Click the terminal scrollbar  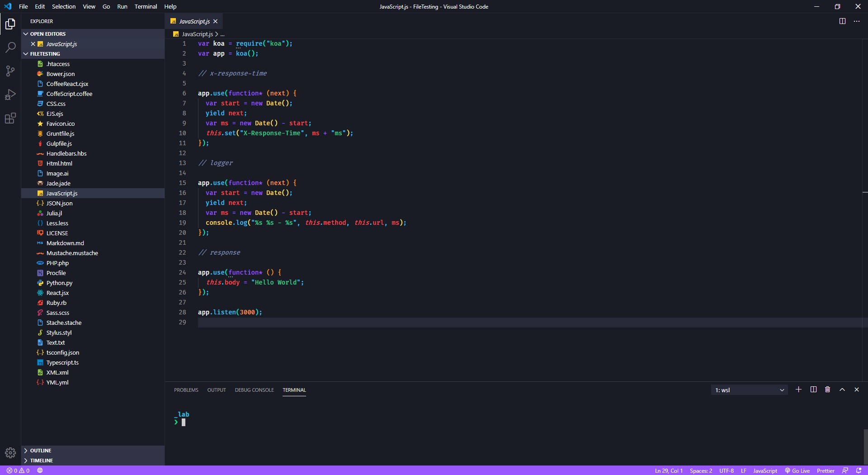[865, 447]
